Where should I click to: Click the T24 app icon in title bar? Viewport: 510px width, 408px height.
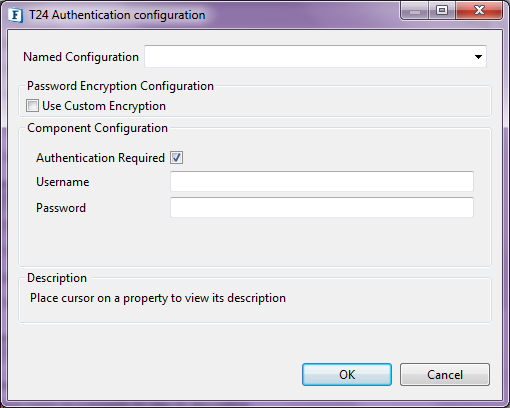click(x=15, y=15)
